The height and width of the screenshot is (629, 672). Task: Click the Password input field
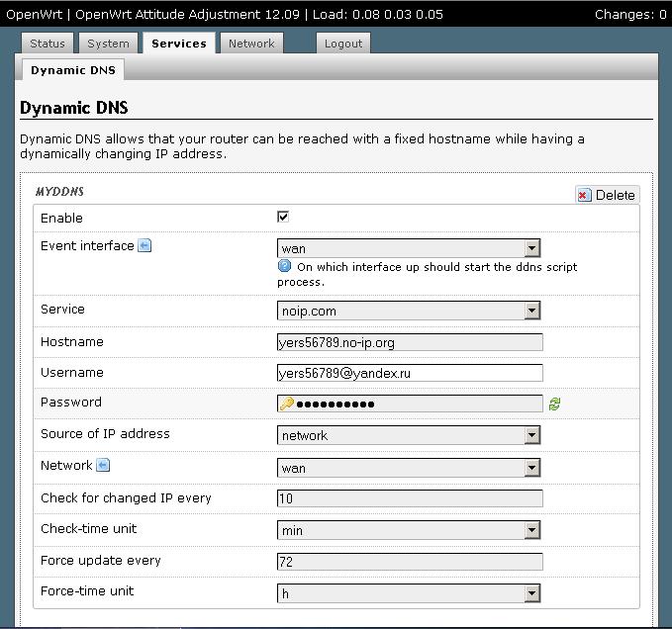tap(410, 404)
